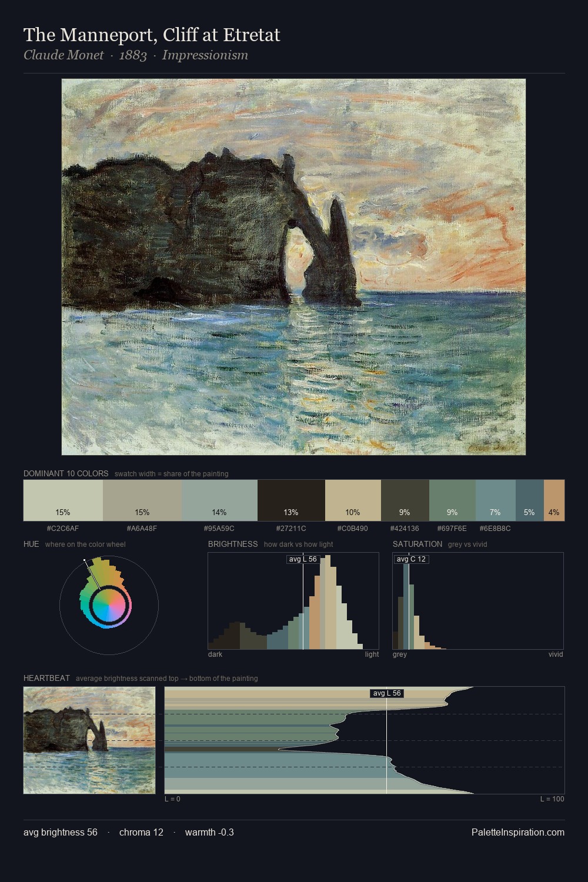Click the title The Manneport, Cliff at Etretat
This screenshot has height=882, width=588.
click(152, 35)
